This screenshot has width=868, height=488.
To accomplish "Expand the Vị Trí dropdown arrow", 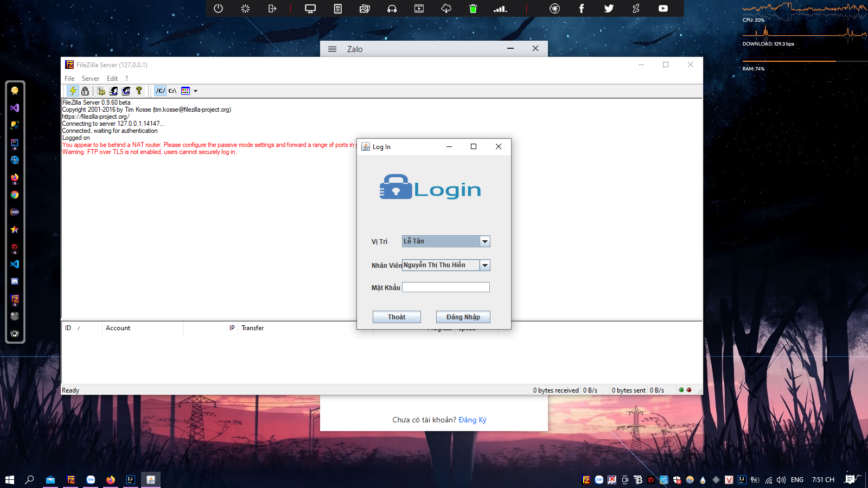I will click(x=485, y=241).
